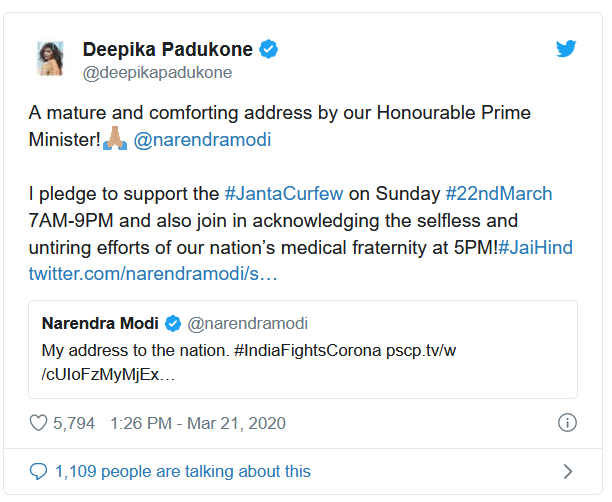Expand conversation with right chevron arrow
Image resolution: width=612 pixels, height=502 pixels.
[567, 471]
